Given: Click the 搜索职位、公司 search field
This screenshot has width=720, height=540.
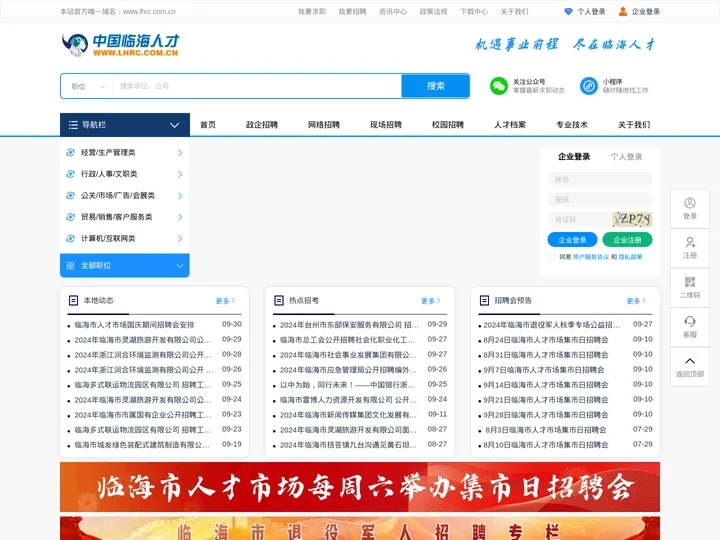Looking at the screenshot, I should click(x=257, y=86).
